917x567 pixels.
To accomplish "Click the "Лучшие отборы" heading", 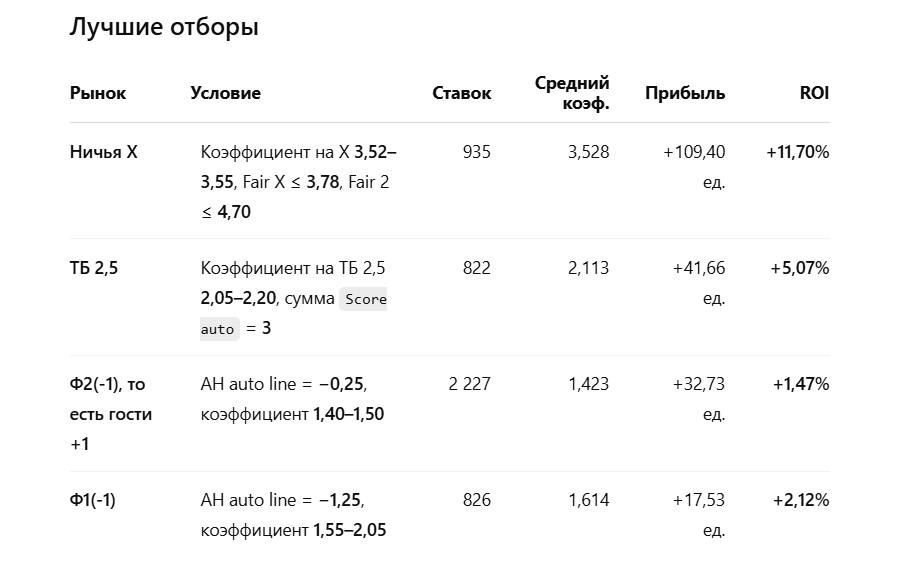I will (164, 27).
